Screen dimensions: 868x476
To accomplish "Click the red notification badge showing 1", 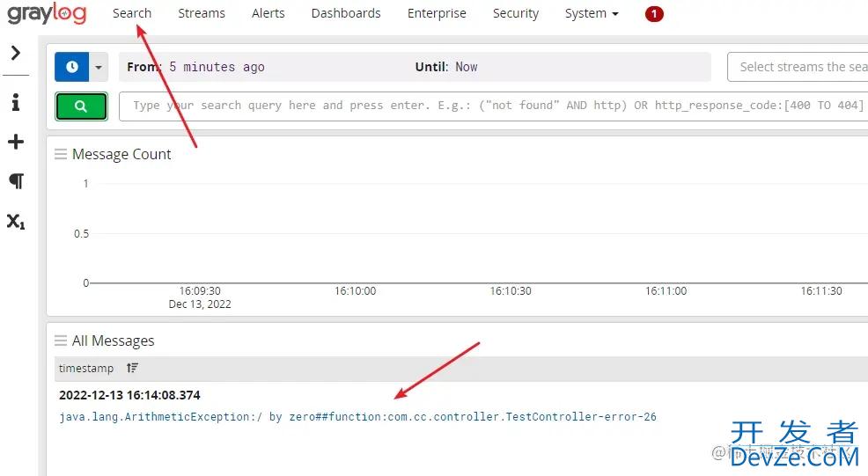I will tap(654, 14).
